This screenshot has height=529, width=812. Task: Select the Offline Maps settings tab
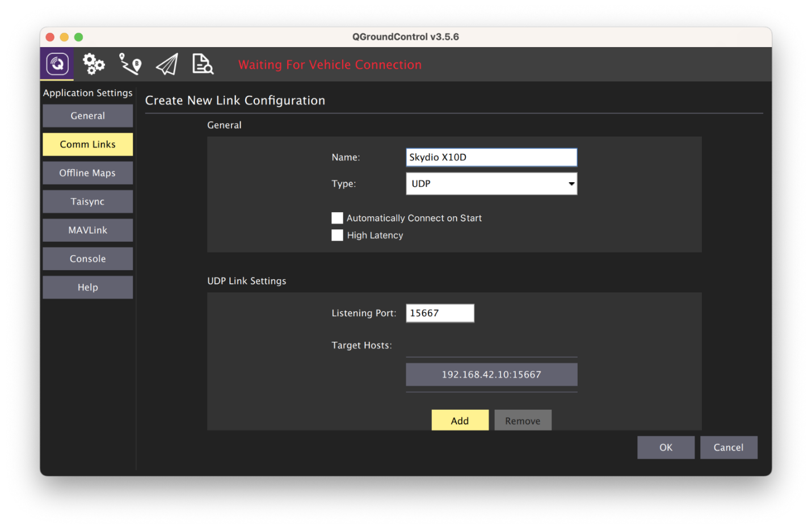click(87, 173)
